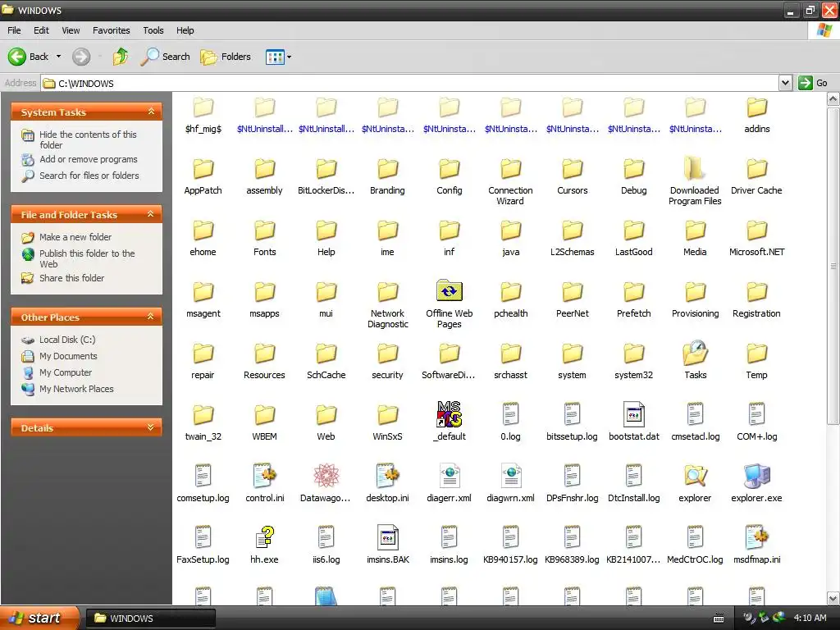
Task: Select the explorer search file icon
Action: pos(695,483)
